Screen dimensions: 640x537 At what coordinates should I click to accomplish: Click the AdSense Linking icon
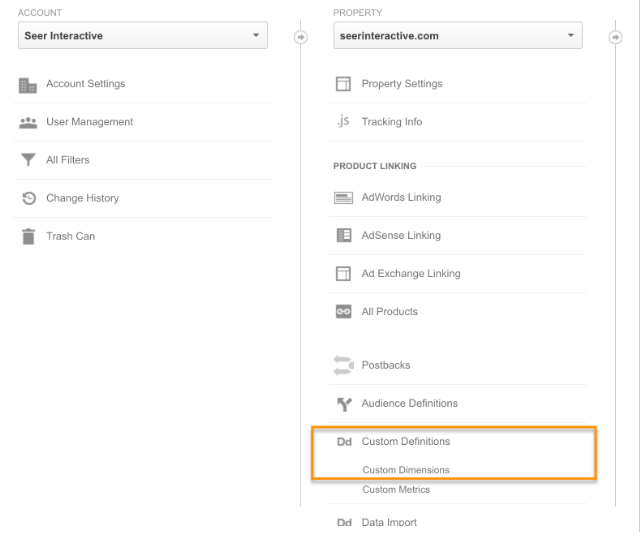(343, 236)
